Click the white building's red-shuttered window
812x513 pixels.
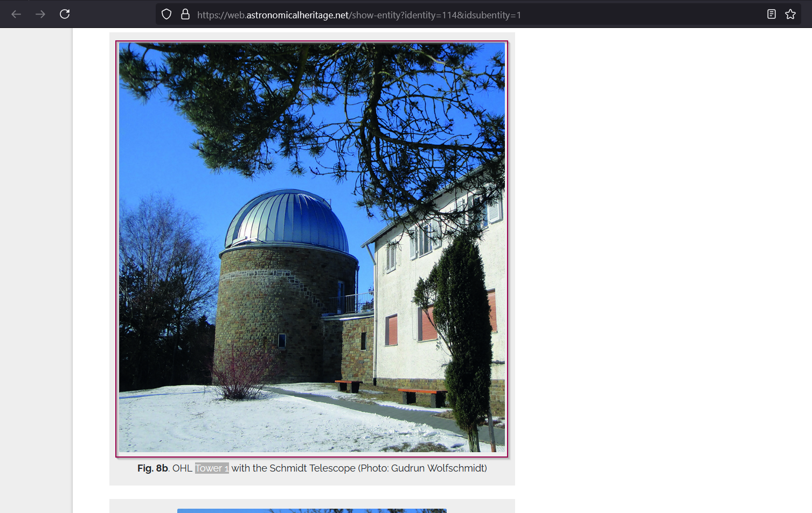coord(392,329)
